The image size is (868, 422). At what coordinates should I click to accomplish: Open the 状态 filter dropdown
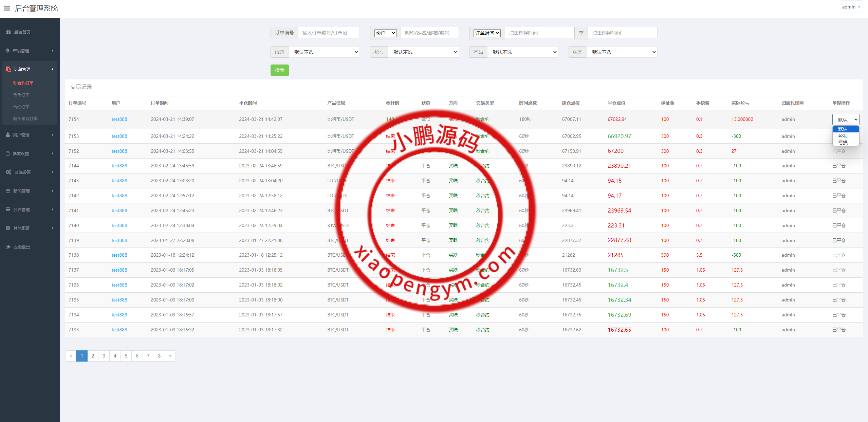(x=622, y=52)
